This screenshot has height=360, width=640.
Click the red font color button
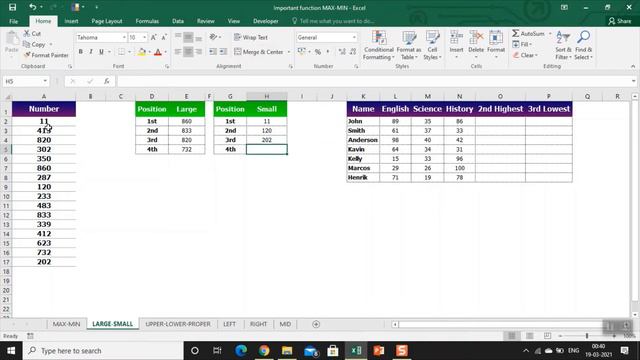pyautogui.click(x=158, y=52)
